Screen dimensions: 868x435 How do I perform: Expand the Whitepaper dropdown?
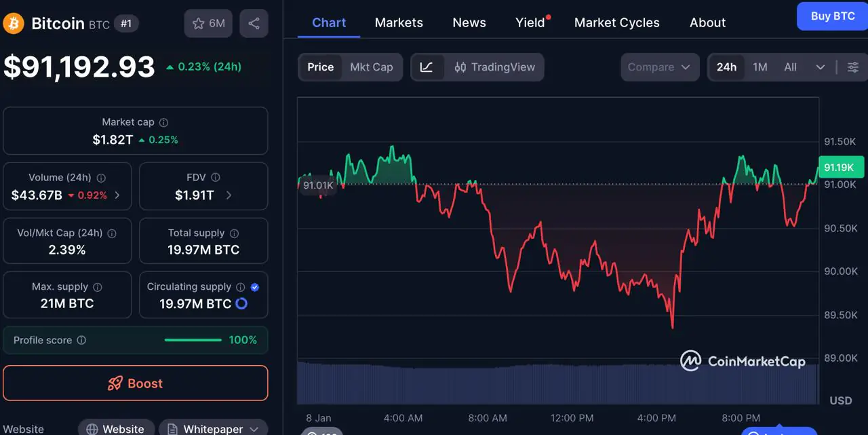[x=254, y=429]
